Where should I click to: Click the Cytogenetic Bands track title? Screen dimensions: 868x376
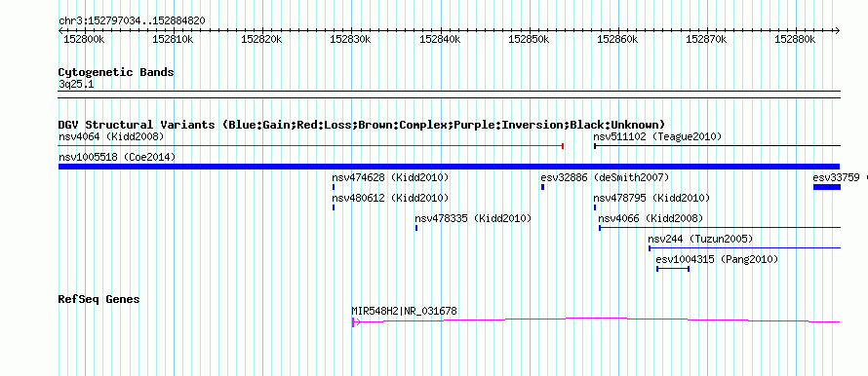click(116, 72)
